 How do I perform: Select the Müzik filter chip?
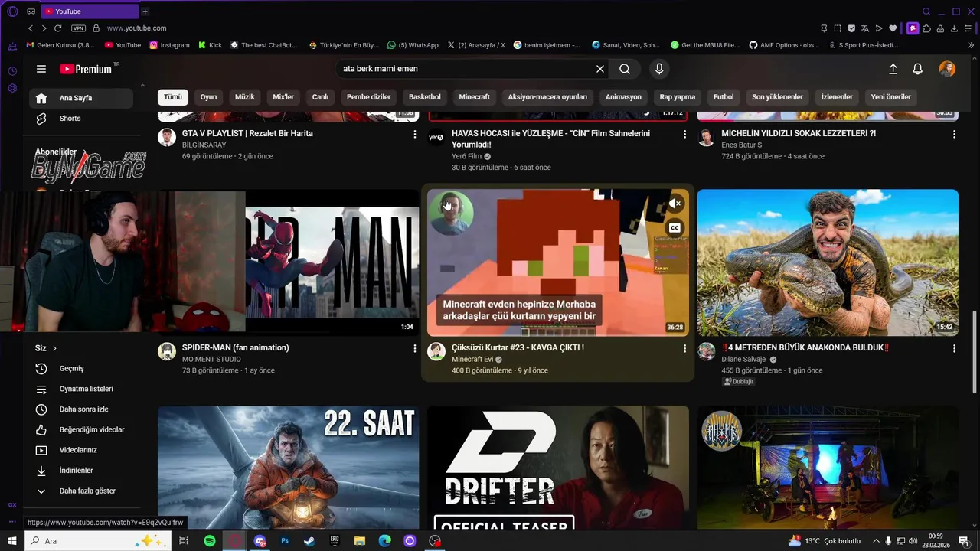click(245, 97)
